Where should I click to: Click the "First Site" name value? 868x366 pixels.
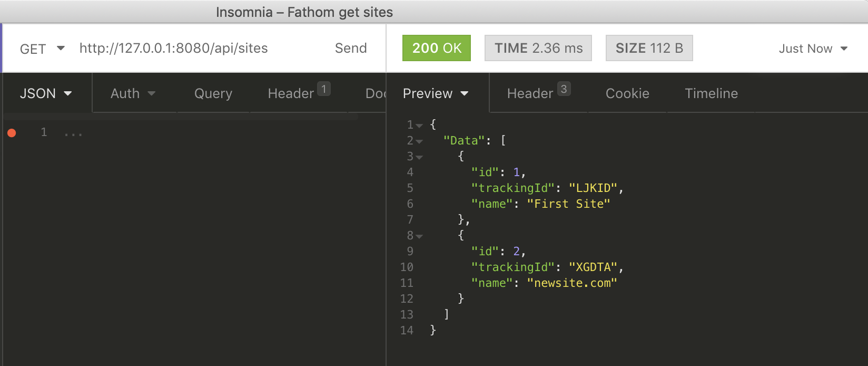568,204
